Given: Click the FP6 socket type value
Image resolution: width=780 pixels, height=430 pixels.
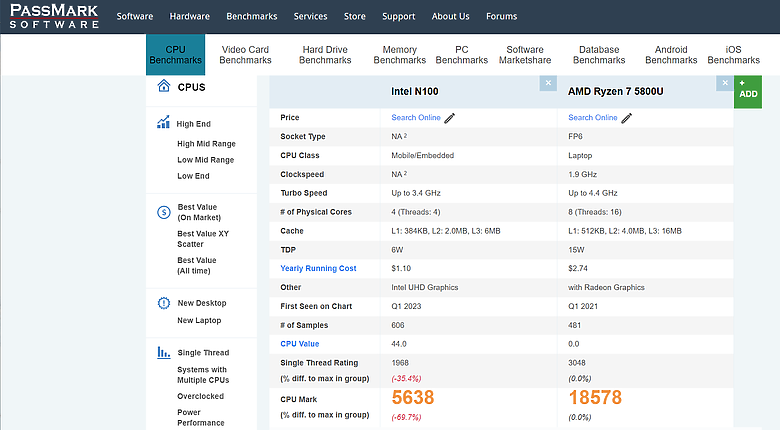Looking at the screenshot, I should coord(575,136).
